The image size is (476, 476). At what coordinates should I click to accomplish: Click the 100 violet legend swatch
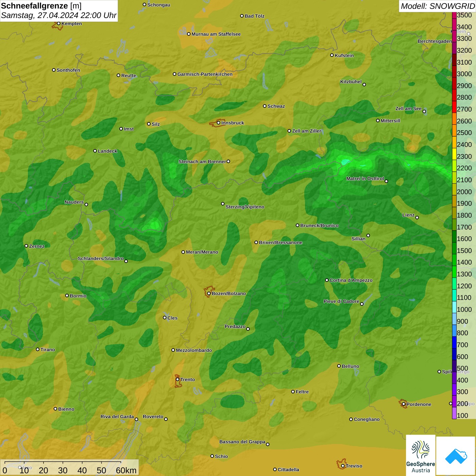[x=454, y=413]
